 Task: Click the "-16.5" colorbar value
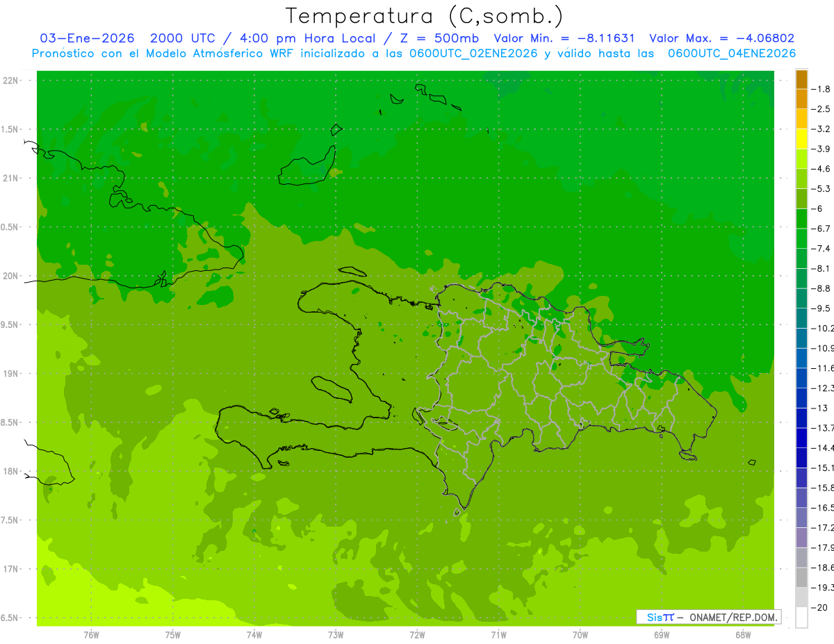click(x=822, y=508)
